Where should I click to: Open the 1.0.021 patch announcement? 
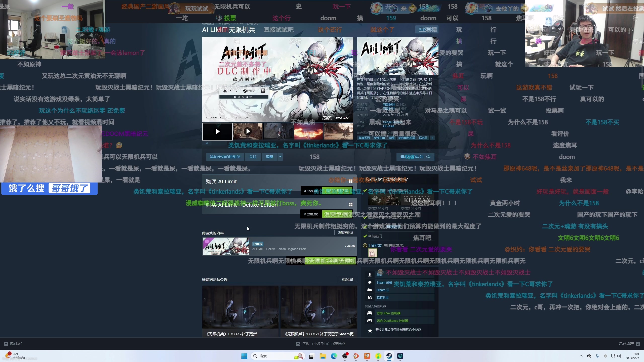pyautogui.click(x=319, y=311)
